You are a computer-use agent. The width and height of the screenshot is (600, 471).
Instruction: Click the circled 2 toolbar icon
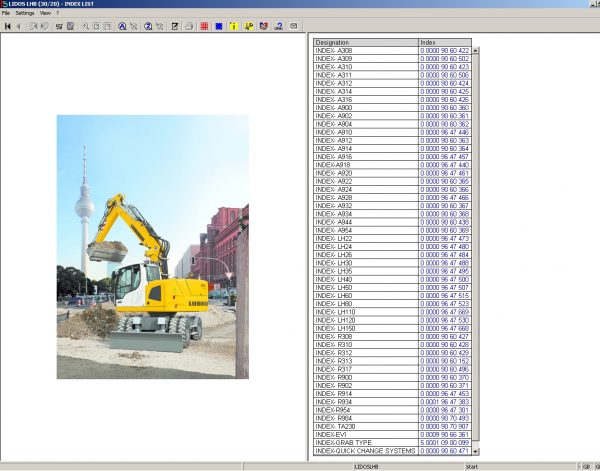click(148, 25)
